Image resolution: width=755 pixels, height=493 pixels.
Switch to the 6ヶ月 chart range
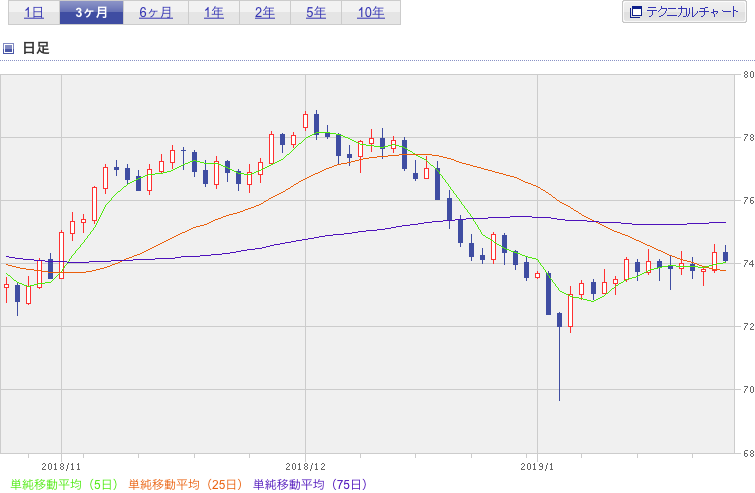click(156, 13)
